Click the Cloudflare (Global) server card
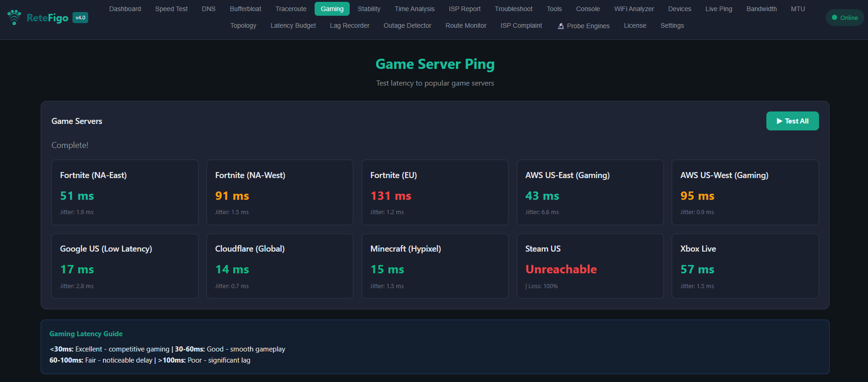 coord(279,266)
